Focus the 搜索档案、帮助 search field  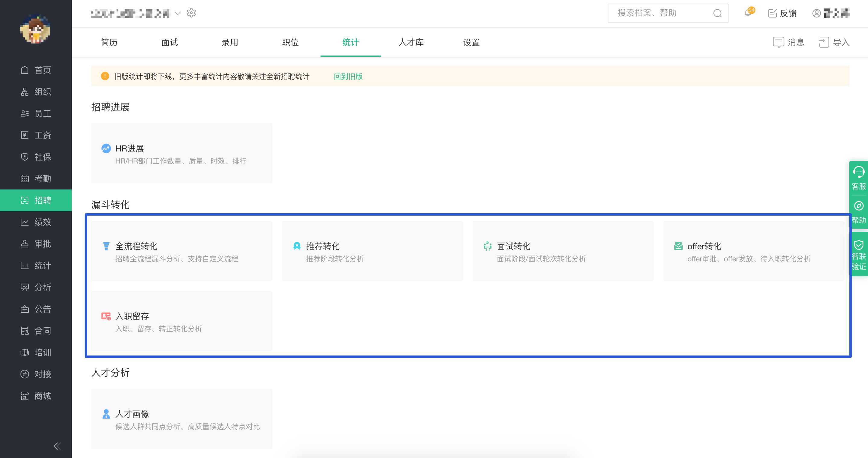coord(668,13)
